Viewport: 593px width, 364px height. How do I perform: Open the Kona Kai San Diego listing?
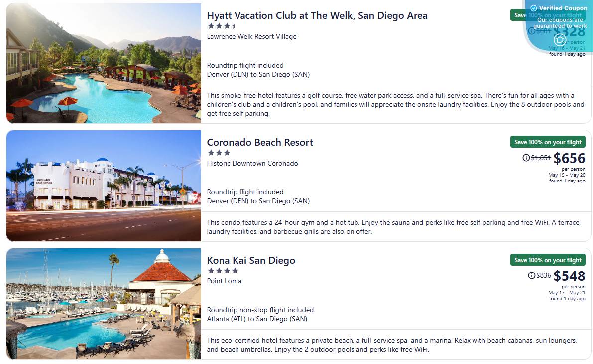(x=251, y=260)
